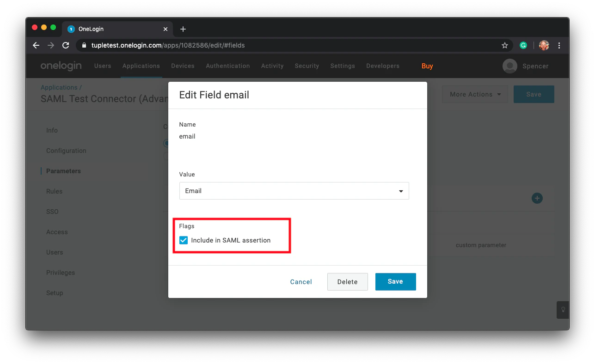Click the Buy link

point(427,66)
